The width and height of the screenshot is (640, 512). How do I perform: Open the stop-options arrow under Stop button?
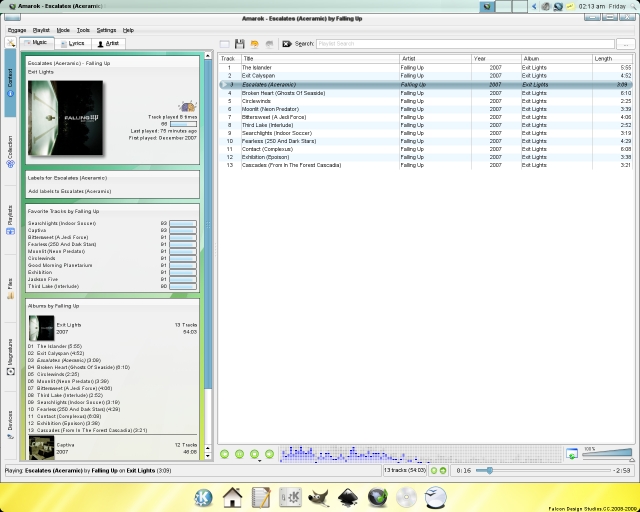click(x=259, y=461)
